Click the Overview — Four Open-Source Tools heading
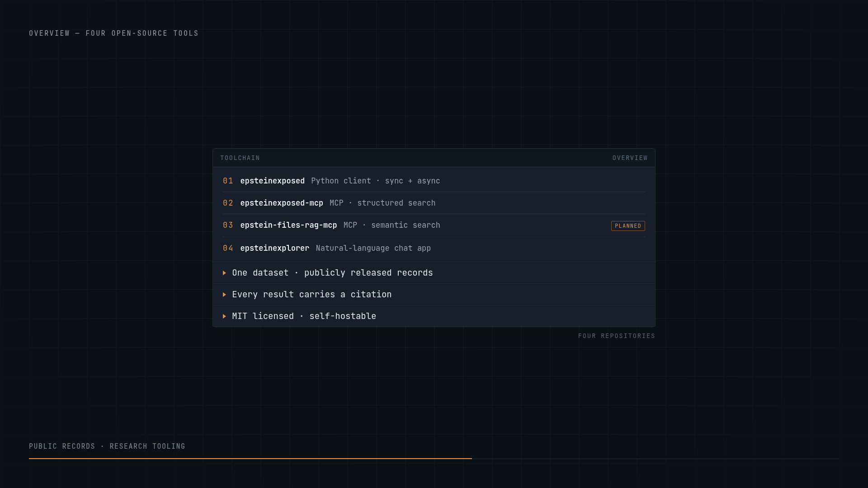 (114, 33)
